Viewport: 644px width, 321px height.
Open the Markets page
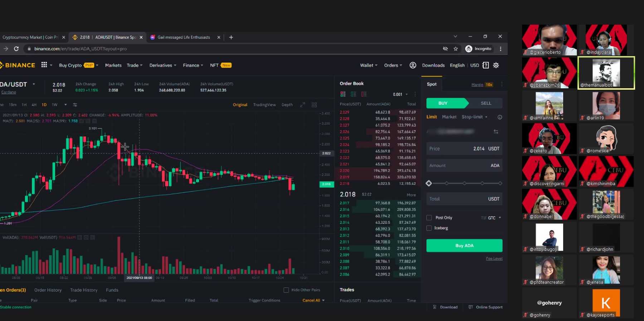(113, 65)
